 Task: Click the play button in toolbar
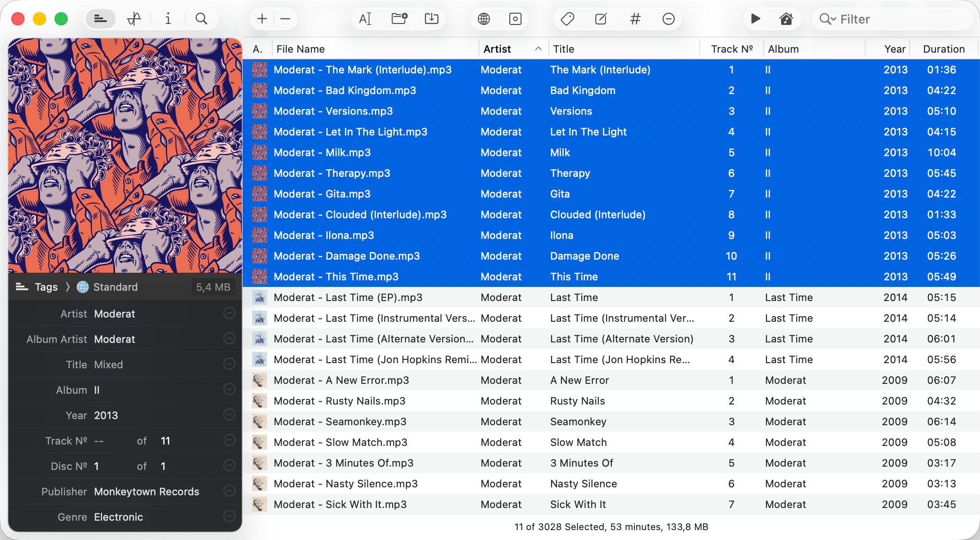point(756,19)
